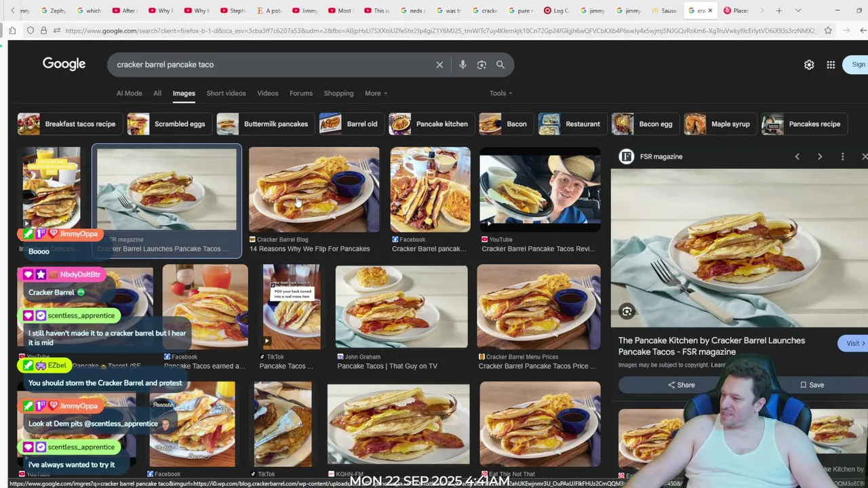Save the image with the Save button
This screenshot has width=868, height=488.
click(812, 385)
